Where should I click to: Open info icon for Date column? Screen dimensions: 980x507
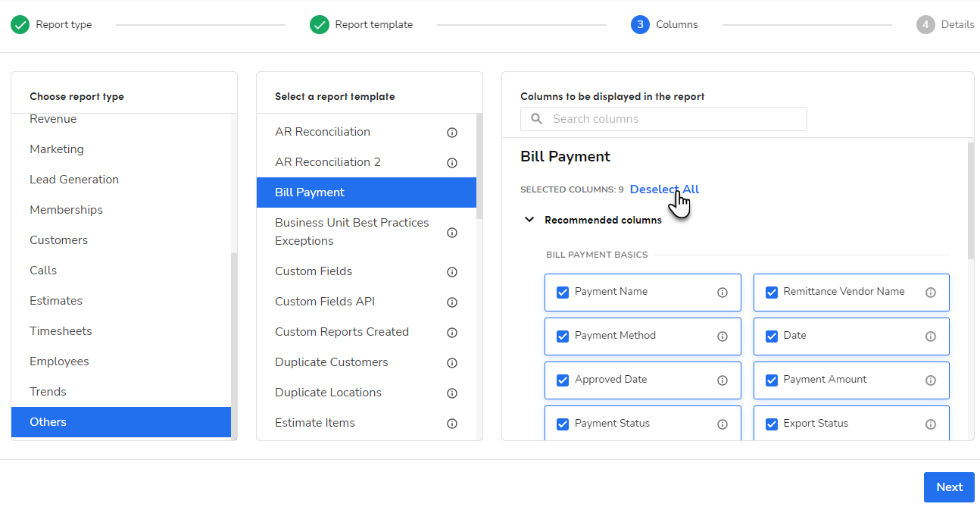pyautogui.click(x=931, y=336)
